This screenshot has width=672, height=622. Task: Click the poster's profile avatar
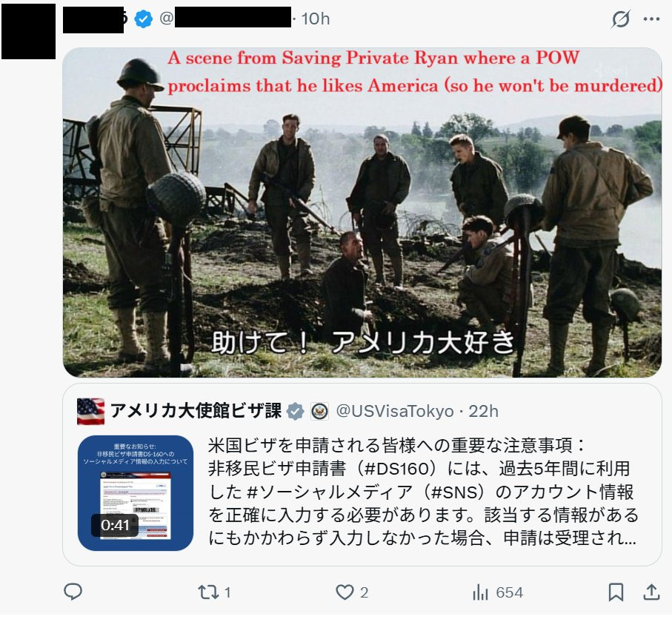pyautogui.click(x=28, y=31)
